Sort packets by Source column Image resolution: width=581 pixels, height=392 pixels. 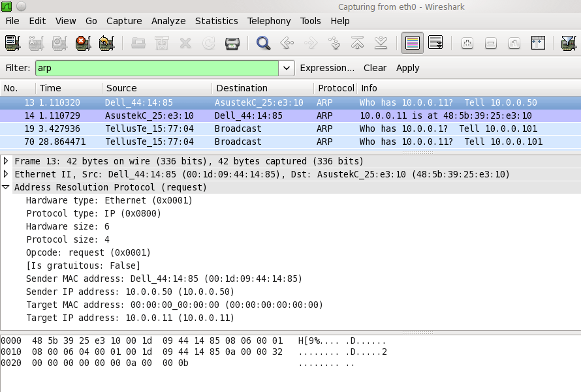(157, 88)
